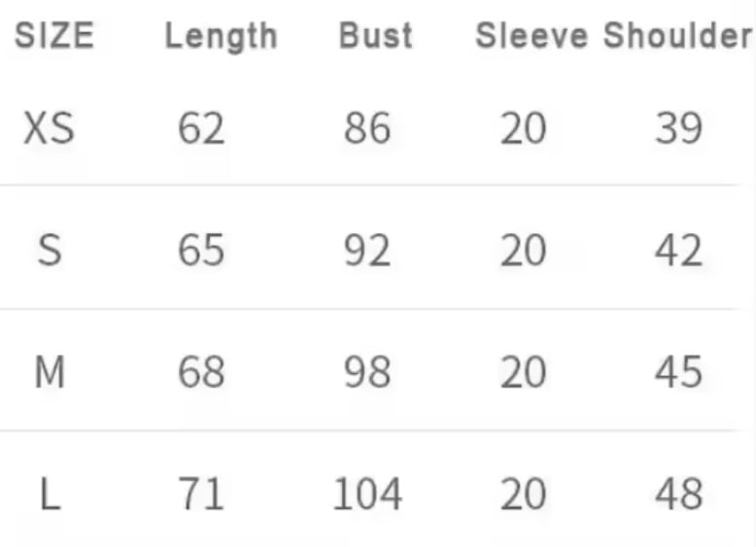The image size is (756, 547).
Task: Select the Shoulder column header
Action: (x=678, y=37)
